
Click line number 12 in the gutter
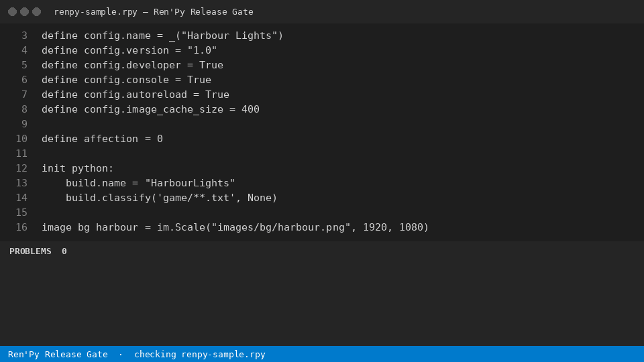pyautogui.click(x=21, y=168)
